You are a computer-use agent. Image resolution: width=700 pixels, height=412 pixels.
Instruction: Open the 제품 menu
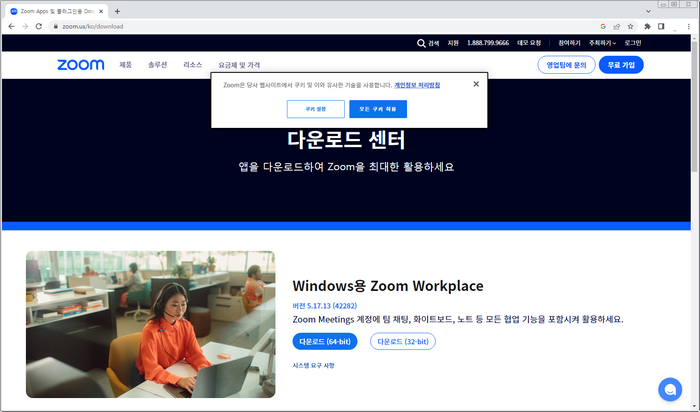pos(125,65)
